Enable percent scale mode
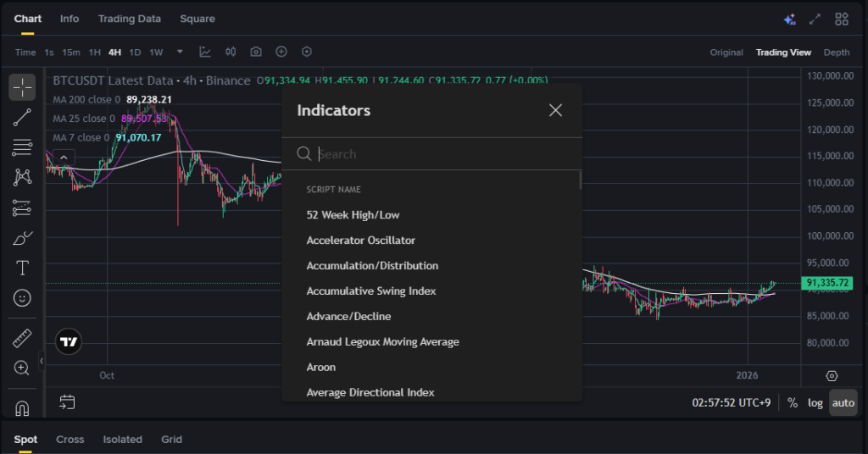Screen dimensions: 868x454 tap(793, 402)
